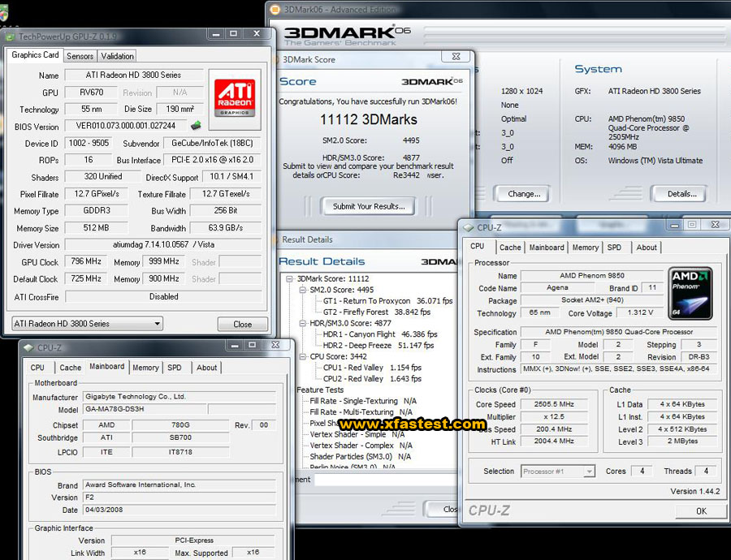Click the Instructions field in CPU-Z
The height and width of the screenshot is (560, 731).
point(619,369)
